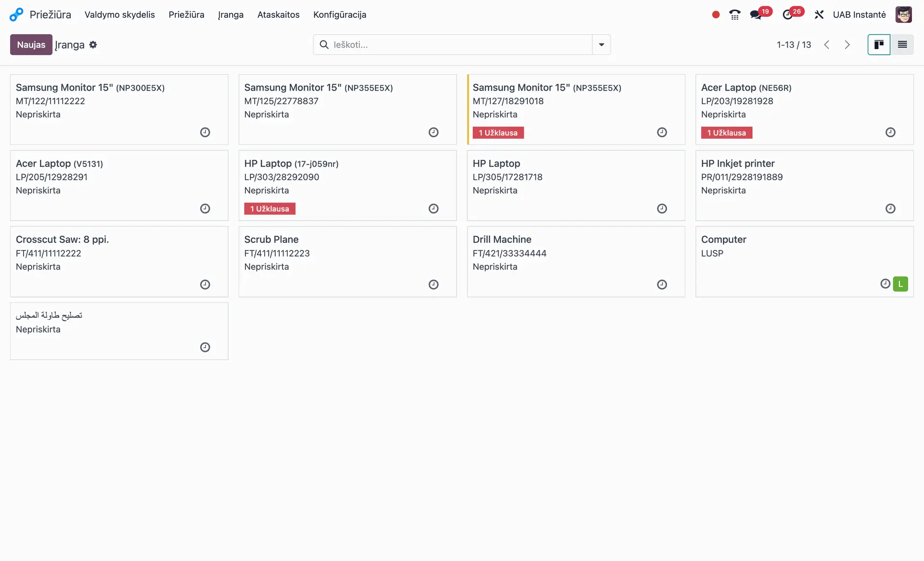Open activity clock on Scrub Plane card
Image resolution: width=924 pixels, height=561 pixels.
(x=434, y=285)
